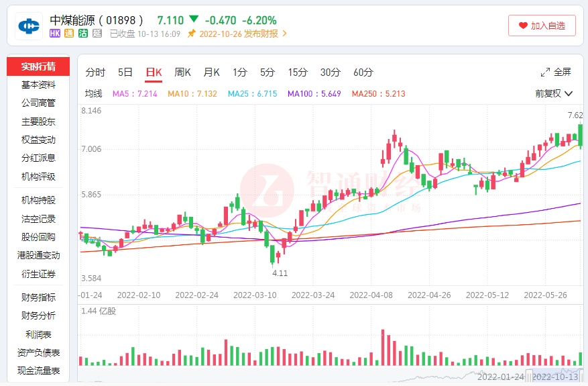
Task: Click the purple HK market badge
Action: [56, 34]
